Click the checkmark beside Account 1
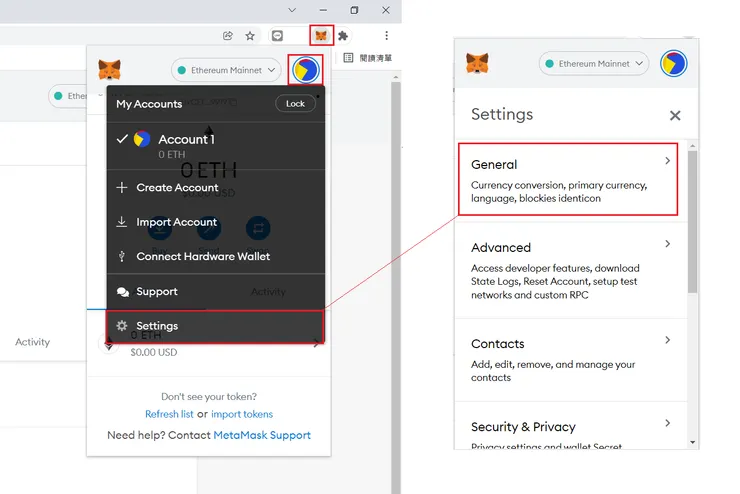Image resolution: width=740 pixels, height=494 pixels. point(122,139)
